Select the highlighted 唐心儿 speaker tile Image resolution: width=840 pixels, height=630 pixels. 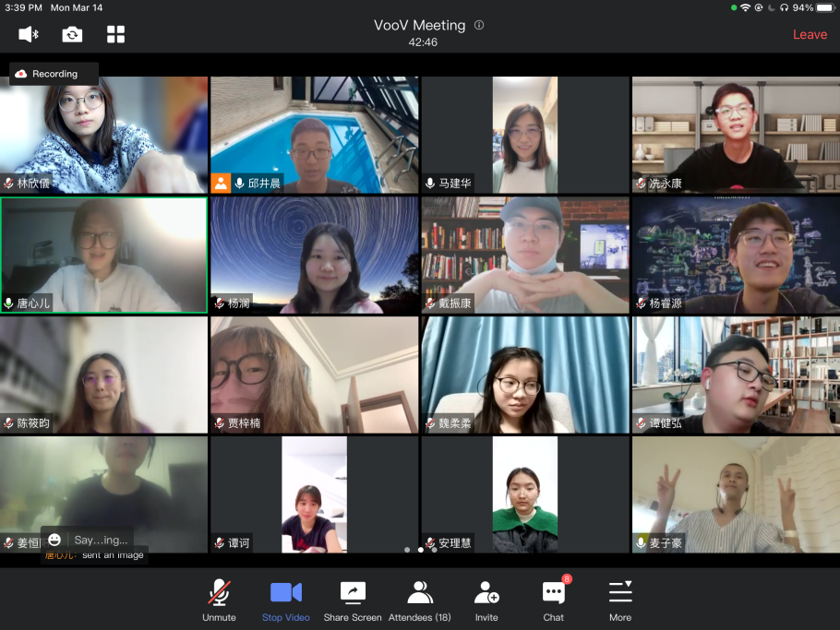(104, 255)
